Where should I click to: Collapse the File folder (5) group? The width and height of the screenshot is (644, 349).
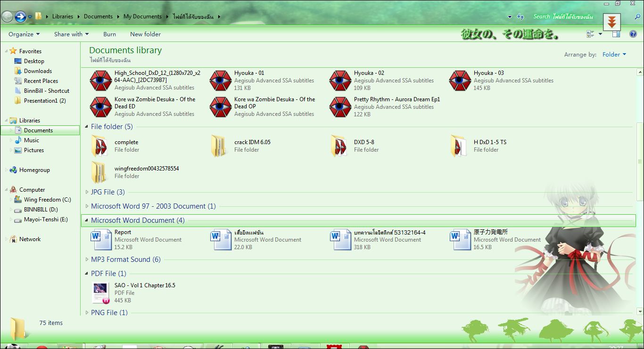pyautogui.click(x=87, y=127)
